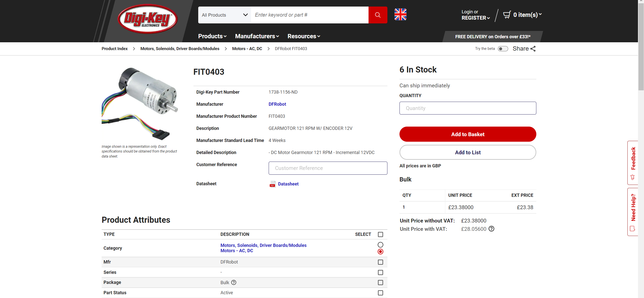Open Motors, Solenoids, Driver Boards/Modules breadcrumb
The image size is (644, 298).
point(180,49)
